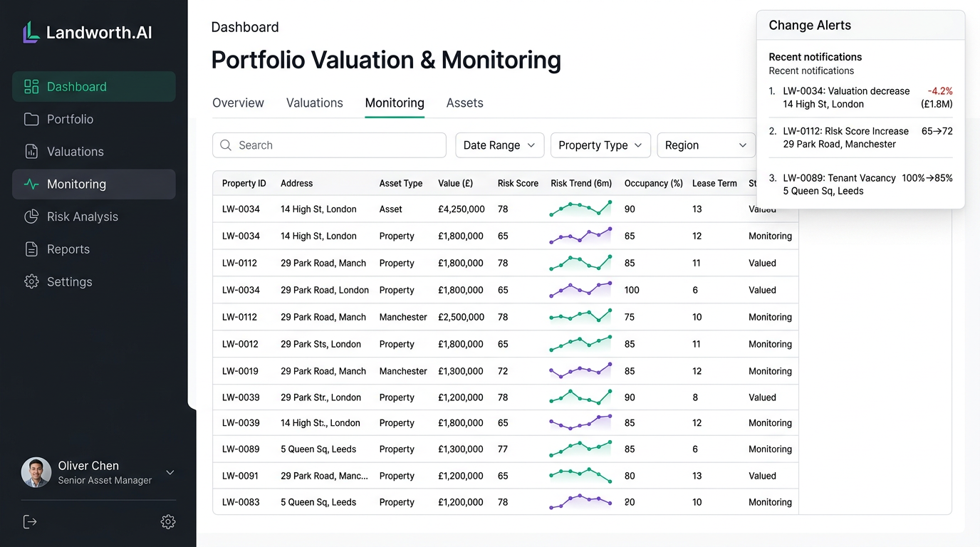Screen dimensions: 980x547
Task: Open the LW-0034 valuation decrease alert
Action: click(x=846, y=98)
